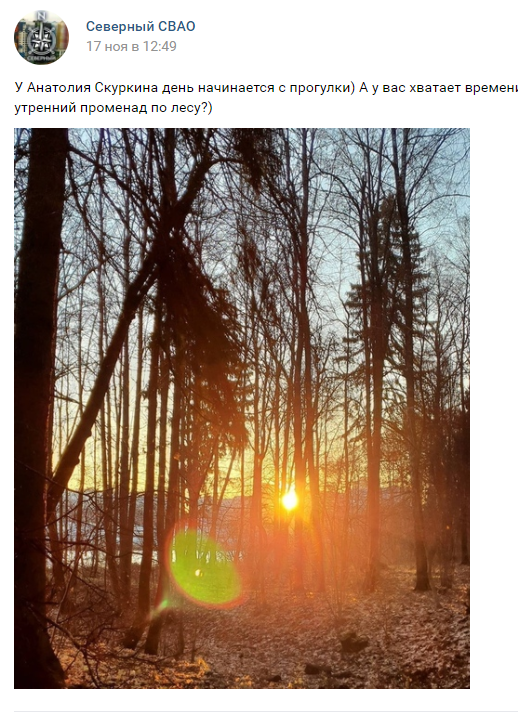The width and height of the screenshot is (518, 712).
Task: Click the small lens flare dot below sun
Action: coord(198,573)
